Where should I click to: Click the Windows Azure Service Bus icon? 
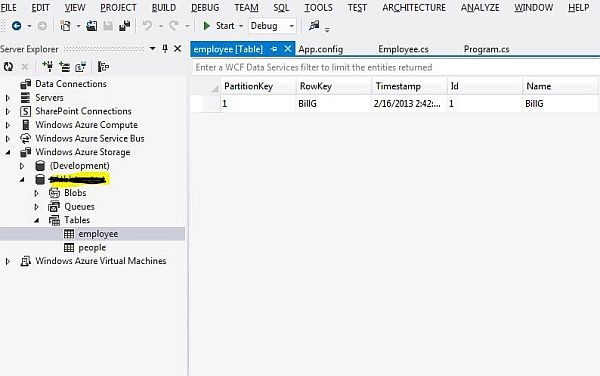pos(25,138)
